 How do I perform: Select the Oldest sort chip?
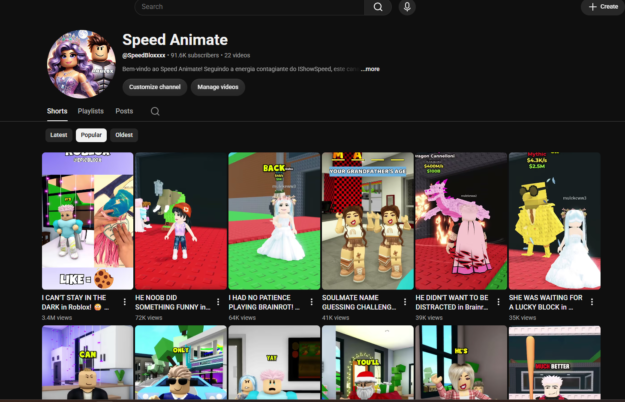pos(124,135)
